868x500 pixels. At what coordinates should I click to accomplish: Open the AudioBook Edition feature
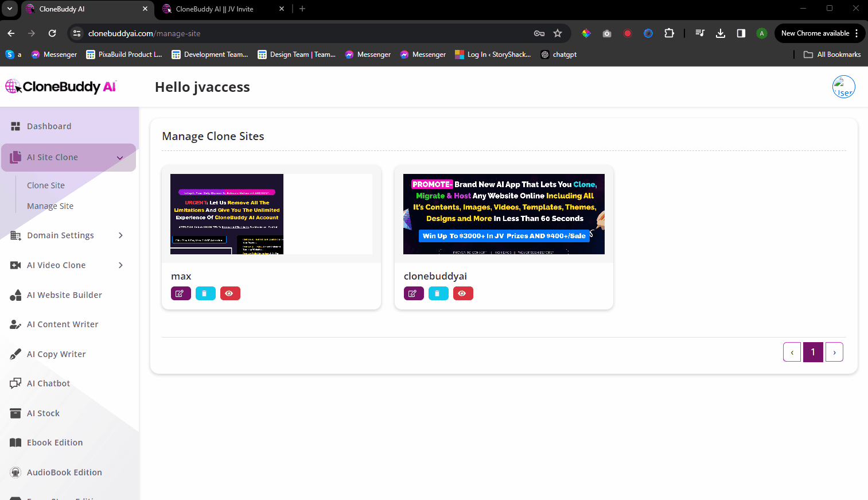(63, 472)
